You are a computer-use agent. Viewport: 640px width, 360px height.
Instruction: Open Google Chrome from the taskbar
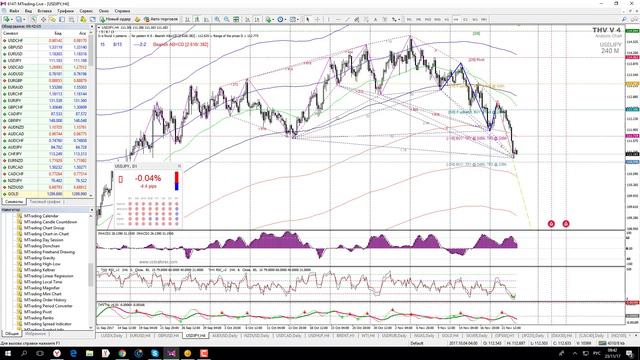tap(122, 353)
